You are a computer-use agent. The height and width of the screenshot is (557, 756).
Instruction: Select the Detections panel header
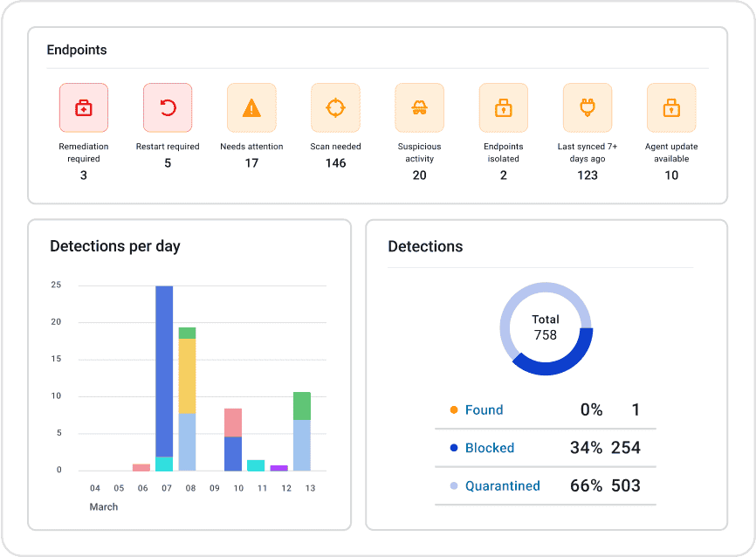(x=426, y=246)
